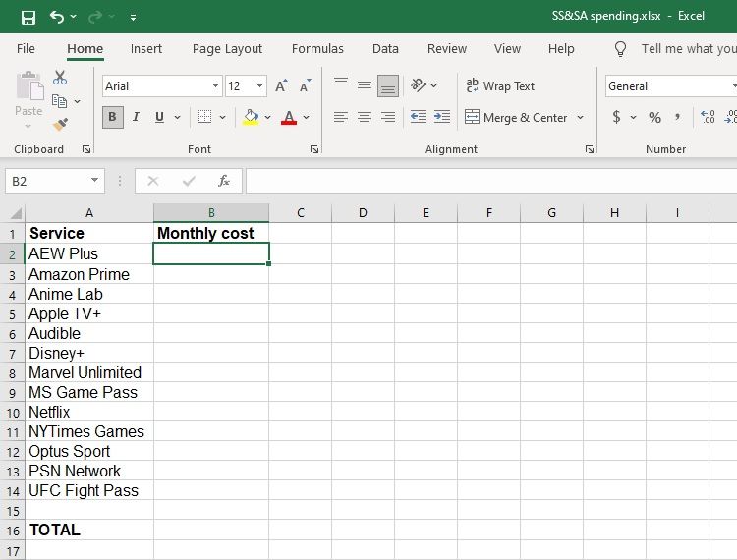Click the Merge & Center button
This screenshot has width=737, height=560.
(525, 117)
